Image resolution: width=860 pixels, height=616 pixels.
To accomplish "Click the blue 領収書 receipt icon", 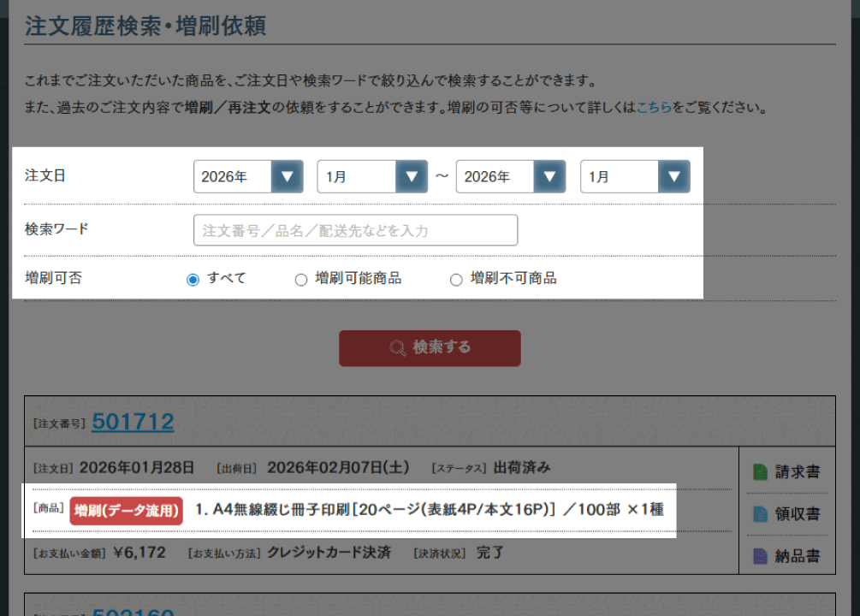I will [x=760, y=514].
